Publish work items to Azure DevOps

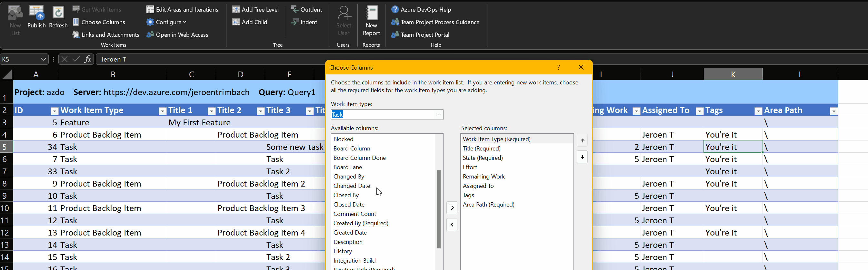(x=36, y=17)
